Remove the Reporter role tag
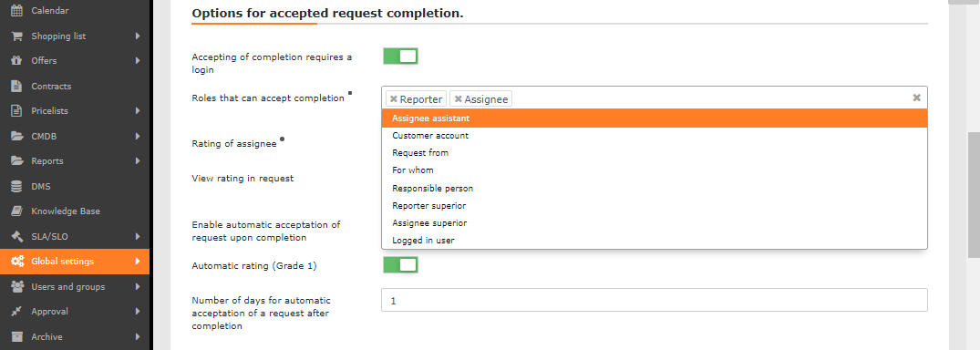 pyautogui.click(x=394, y=98)
